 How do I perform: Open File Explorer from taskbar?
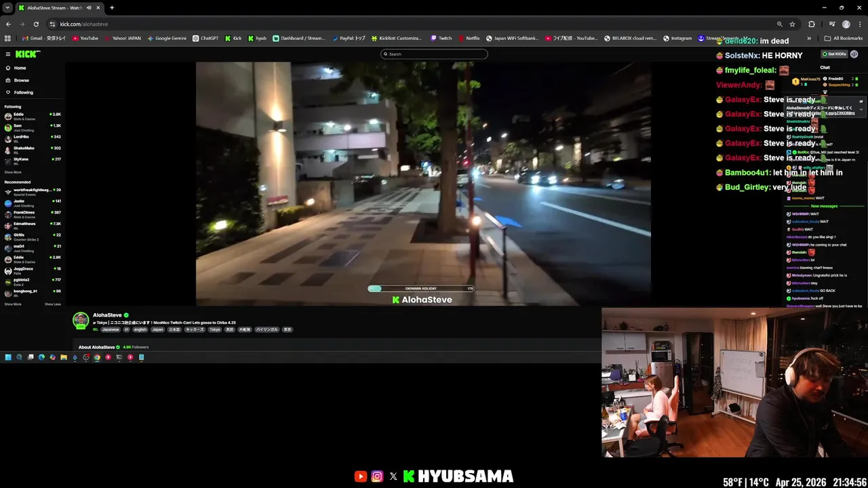point(64,357)
